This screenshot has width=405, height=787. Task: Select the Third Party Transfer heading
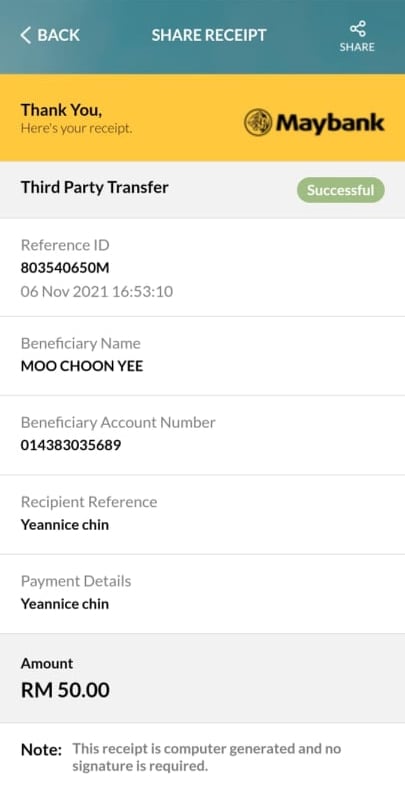[94, 188]
